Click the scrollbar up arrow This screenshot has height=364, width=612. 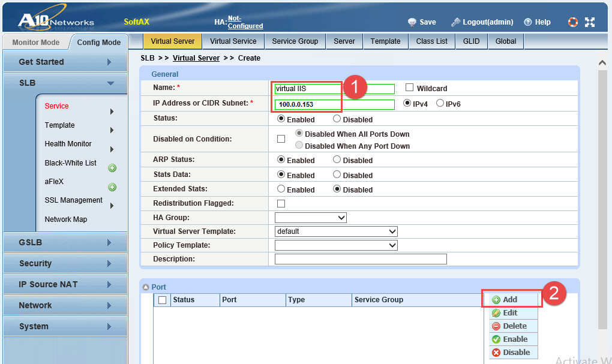pos(602,63)
